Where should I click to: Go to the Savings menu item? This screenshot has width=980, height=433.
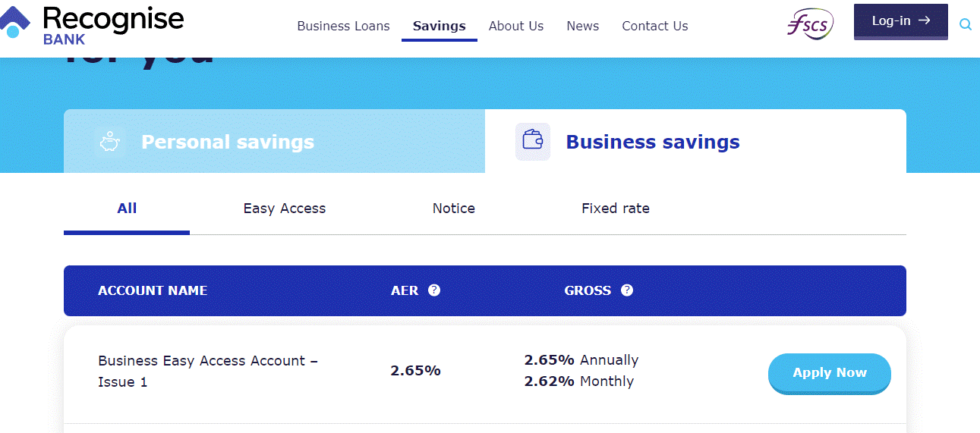[x=440, y=26]
